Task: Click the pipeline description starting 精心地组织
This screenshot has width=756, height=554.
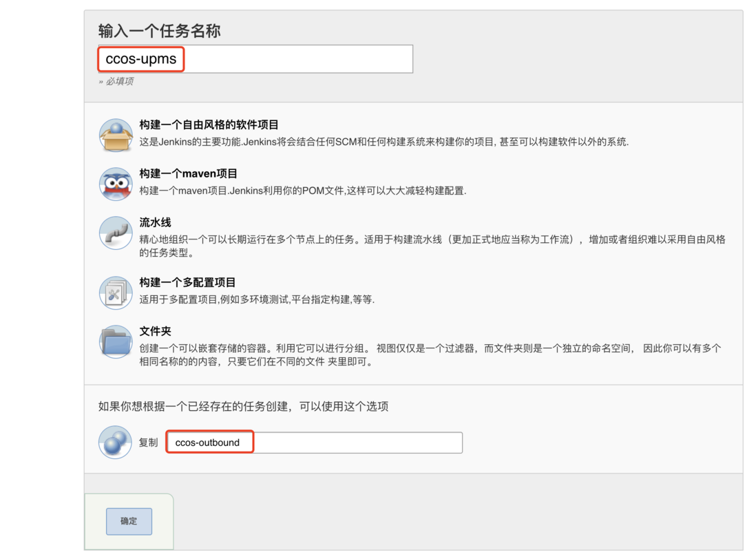Action: pos(432,246)
